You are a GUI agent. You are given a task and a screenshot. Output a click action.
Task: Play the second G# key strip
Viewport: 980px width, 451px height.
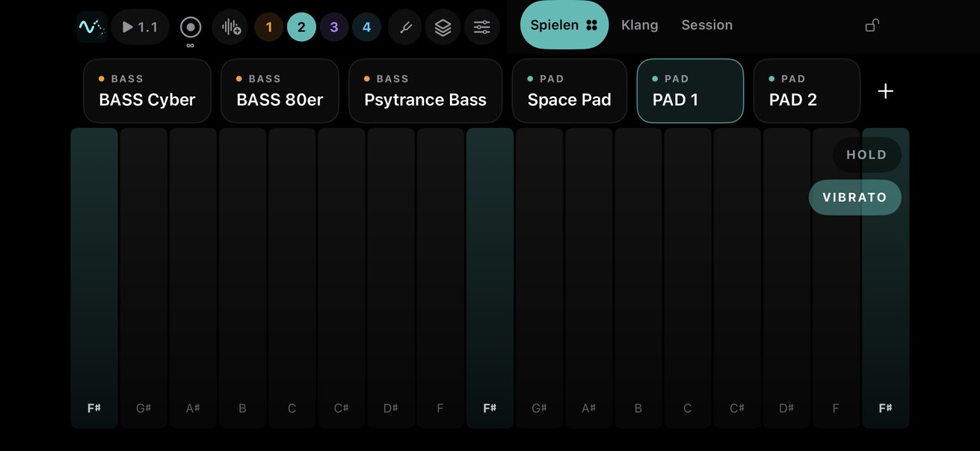(539, 278)
